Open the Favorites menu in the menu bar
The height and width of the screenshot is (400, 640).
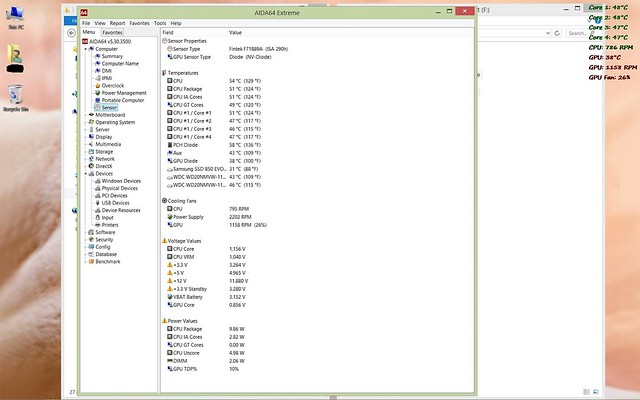click(139, 23)
